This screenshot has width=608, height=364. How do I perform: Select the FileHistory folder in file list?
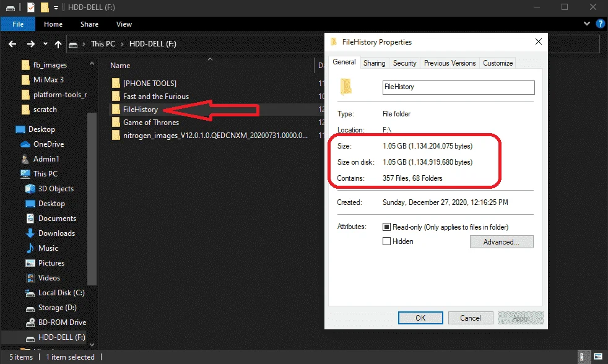tap(141, 110)
